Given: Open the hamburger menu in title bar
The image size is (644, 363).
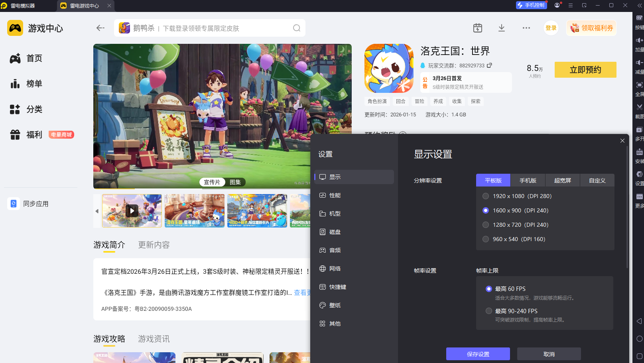Looking at the screenshot, I should (x=571, y=5).
